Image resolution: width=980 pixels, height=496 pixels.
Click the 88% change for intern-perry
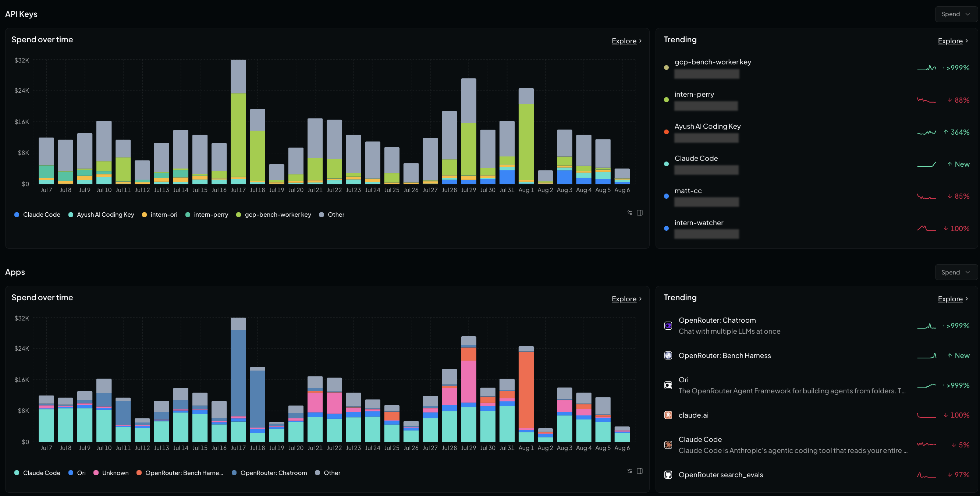point(958,100)
